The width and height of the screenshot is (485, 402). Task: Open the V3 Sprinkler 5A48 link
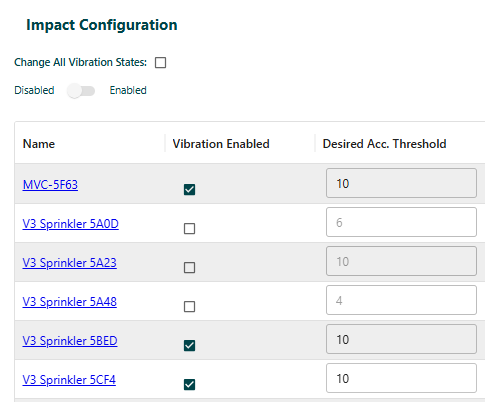[70, 302]
